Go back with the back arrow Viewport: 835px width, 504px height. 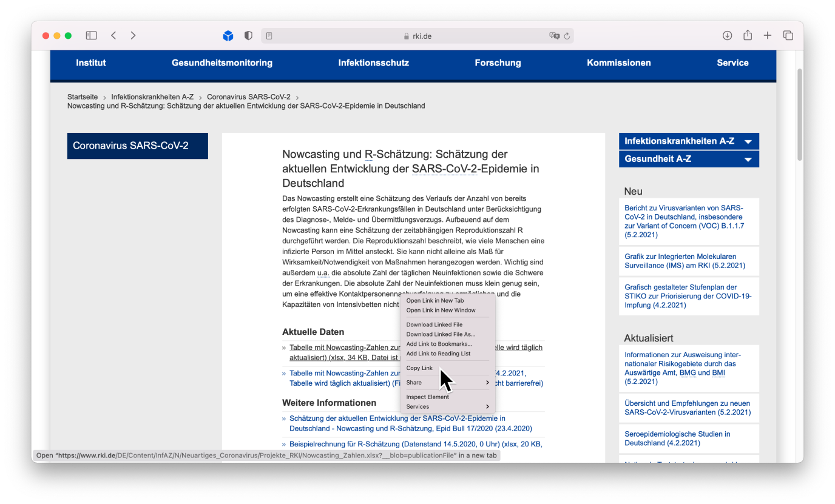(113, 36)
